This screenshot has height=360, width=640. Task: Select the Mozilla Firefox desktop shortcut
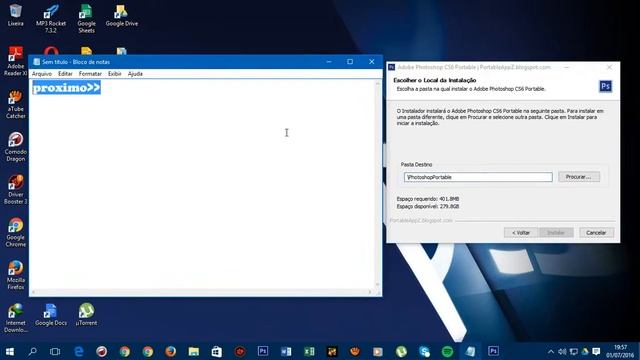[x=16, y=276]
